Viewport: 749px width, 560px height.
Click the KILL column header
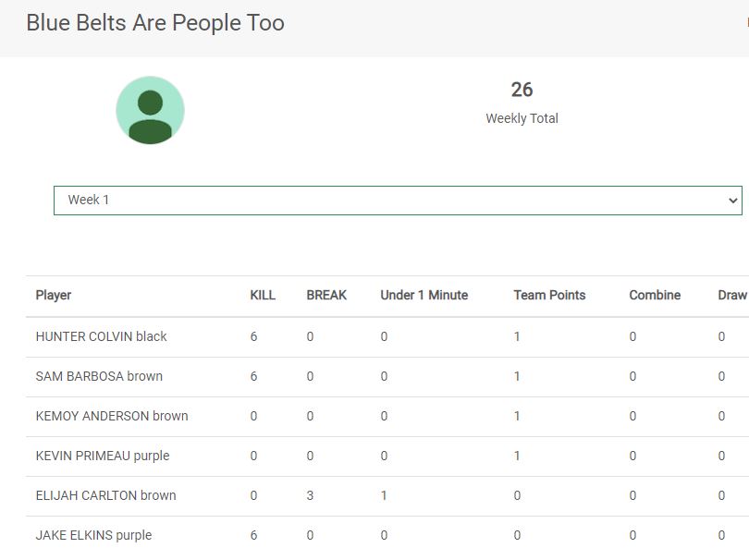[x=263, y=296]
